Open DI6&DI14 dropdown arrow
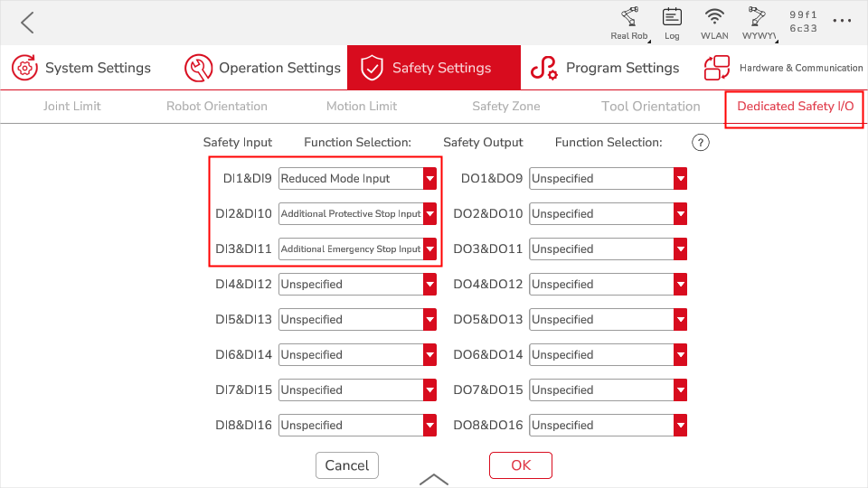The image size is (868, 488). click(429, 354)
